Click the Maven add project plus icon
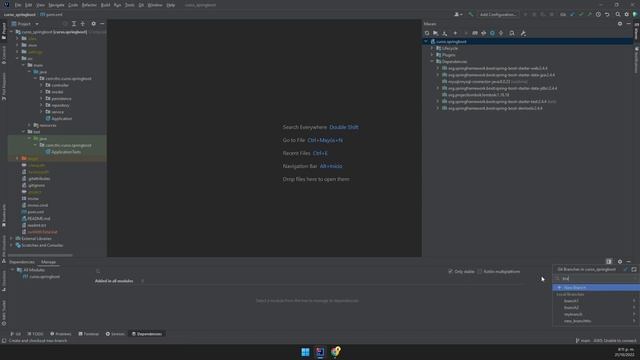The width and height of the screenshot is (640, 360). click(x=456, y=33)
